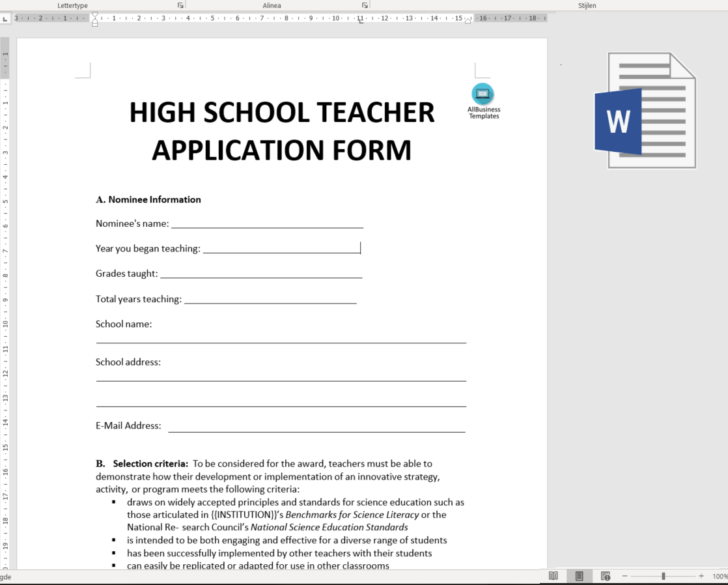
Task: Click the Alinea ribbon group label
Action: tap(272, 5)
